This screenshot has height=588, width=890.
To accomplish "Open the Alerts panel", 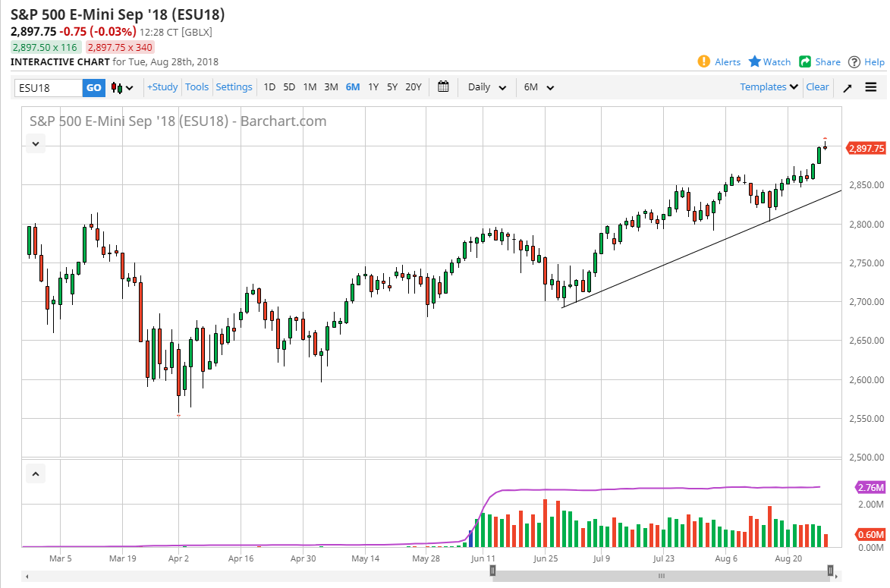I will coord(719,61).
